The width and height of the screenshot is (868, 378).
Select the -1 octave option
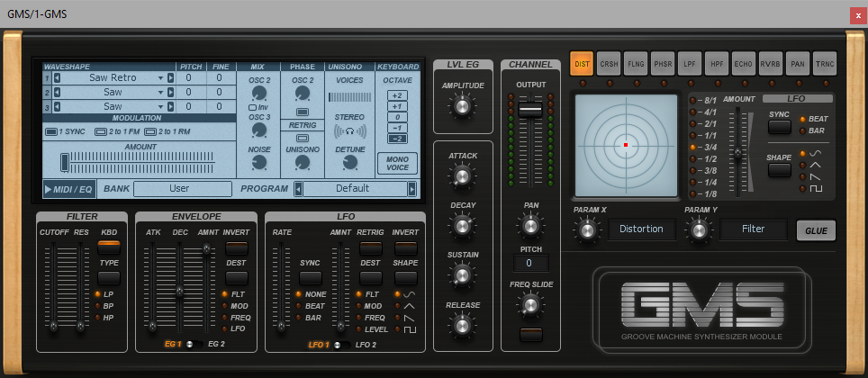point(397,128)
